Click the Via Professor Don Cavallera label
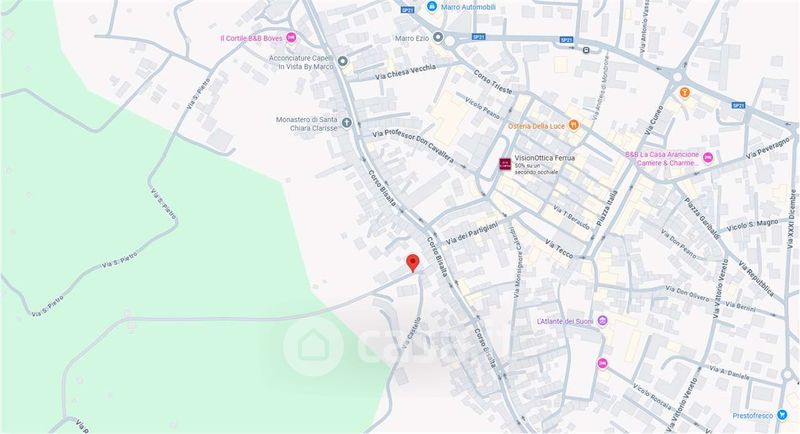 [x=413, y=147]
